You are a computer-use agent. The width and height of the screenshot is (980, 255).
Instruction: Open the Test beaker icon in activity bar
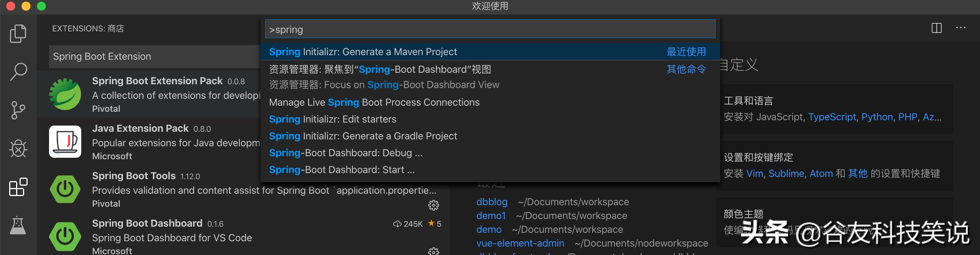(18, 225)
